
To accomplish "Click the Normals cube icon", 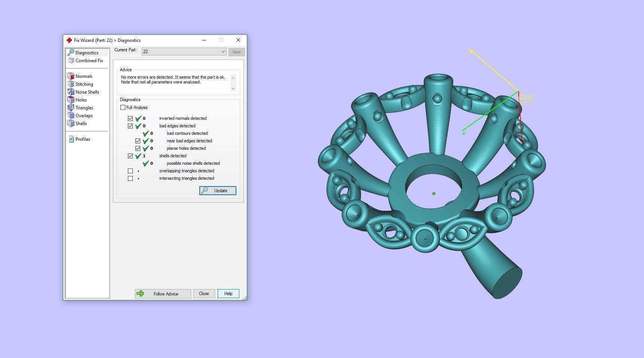I will (x=71, y=76).
